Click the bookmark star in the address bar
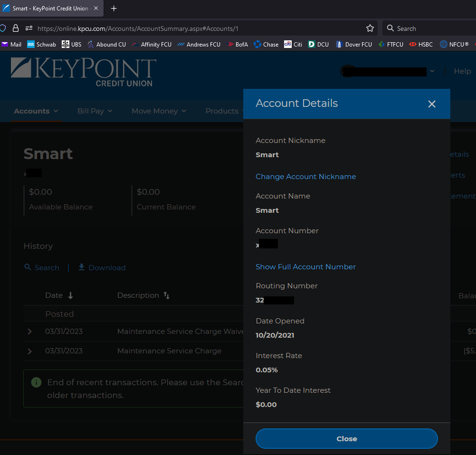476x455 pixels. (x=370, y=28)
